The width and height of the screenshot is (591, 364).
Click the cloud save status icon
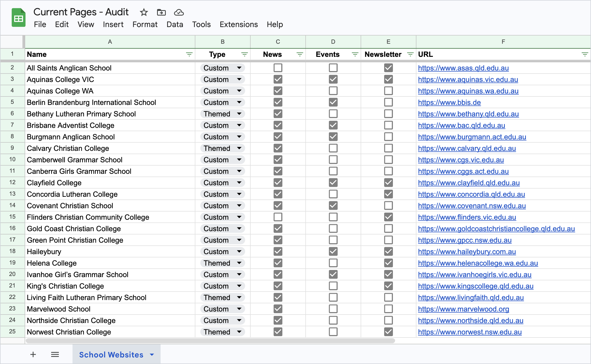[x=179, y=12]
